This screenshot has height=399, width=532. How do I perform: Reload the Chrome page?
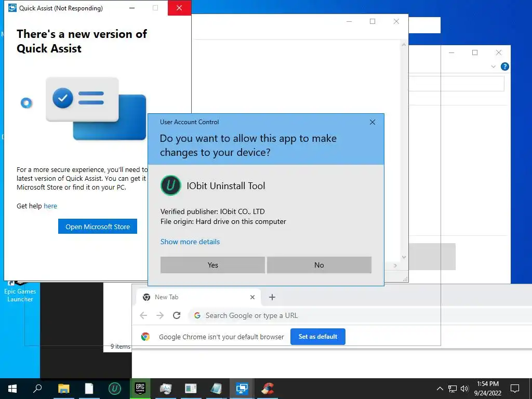point(177,315)
